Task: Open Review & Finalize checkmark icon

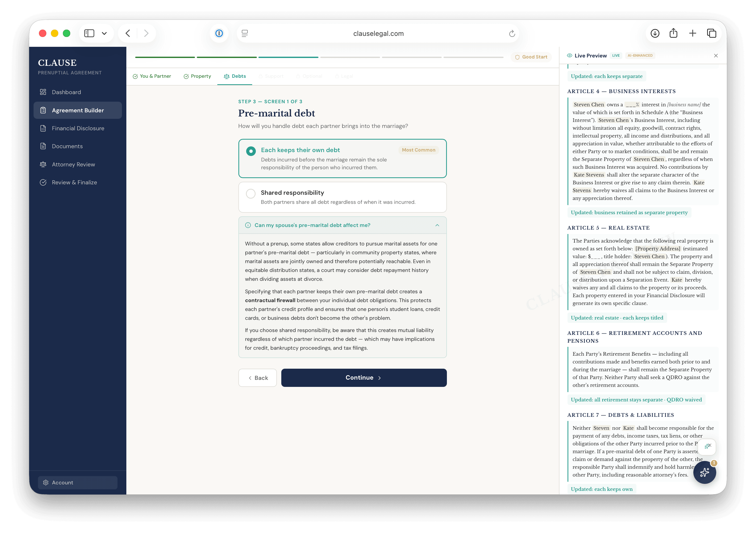Action: point(43,182)
